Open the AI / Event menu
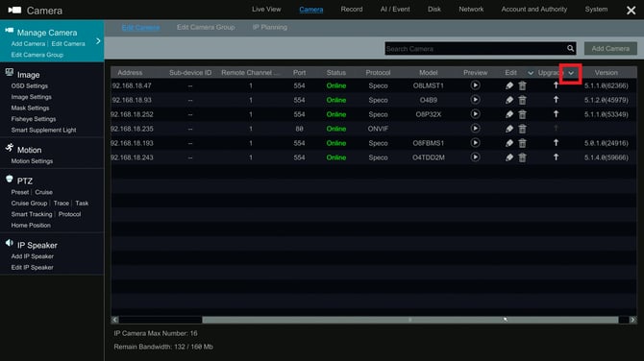 pos(395,9)
